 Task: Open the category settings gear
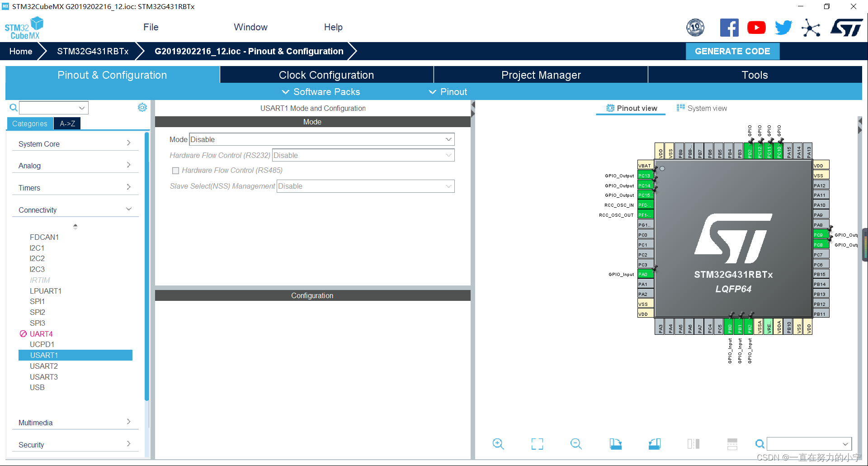pos(142,107)
